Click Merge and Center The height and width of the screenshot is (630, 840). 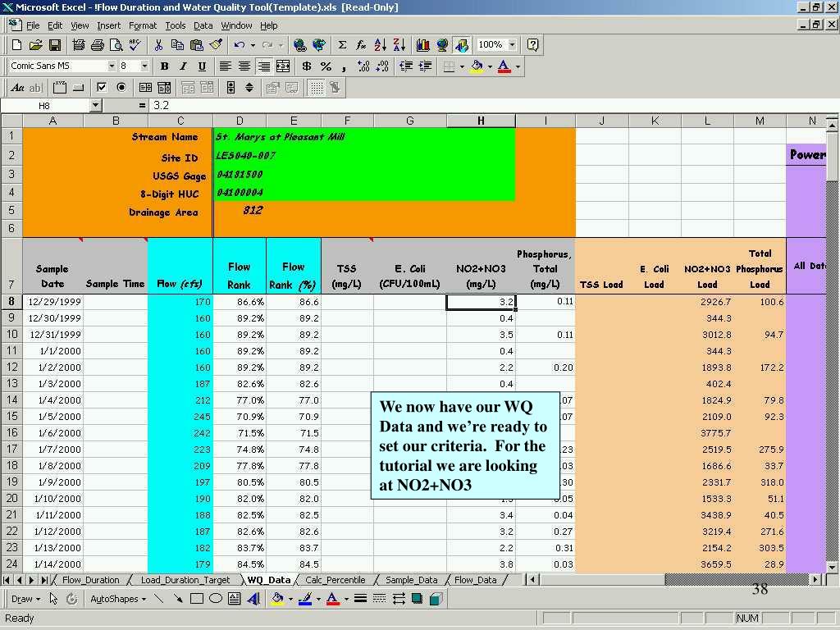coord(283,66)
